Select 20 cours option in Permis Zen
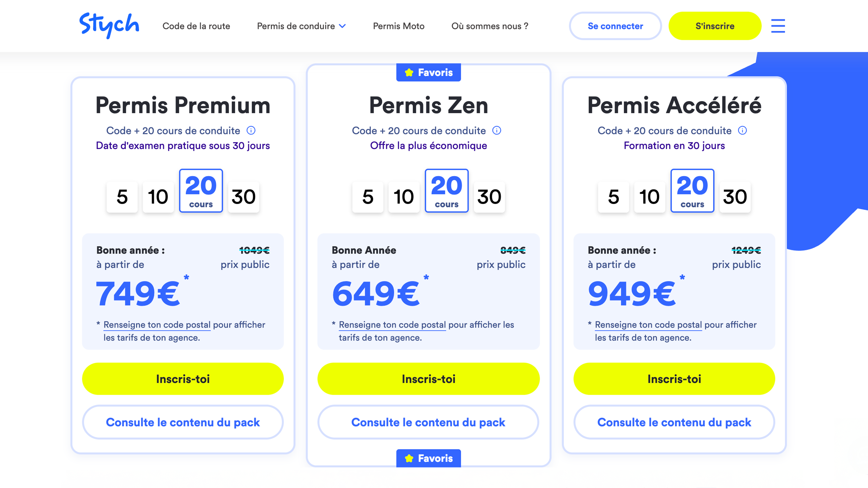 446,190
